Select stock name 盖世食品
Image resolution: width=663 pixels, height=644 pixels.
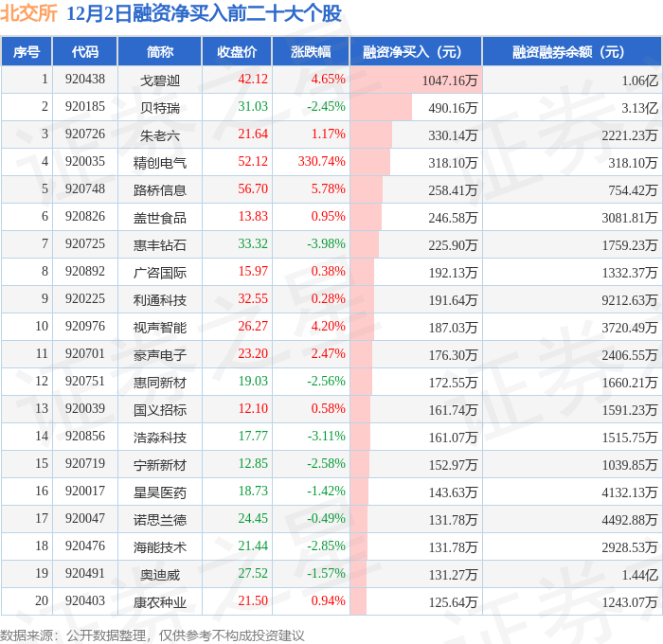160,218
